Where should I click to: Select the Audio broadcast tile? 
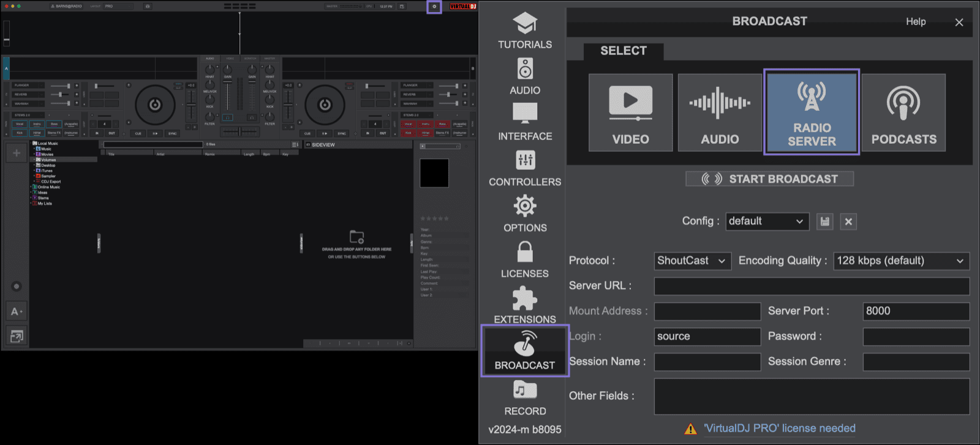(720, 113)
